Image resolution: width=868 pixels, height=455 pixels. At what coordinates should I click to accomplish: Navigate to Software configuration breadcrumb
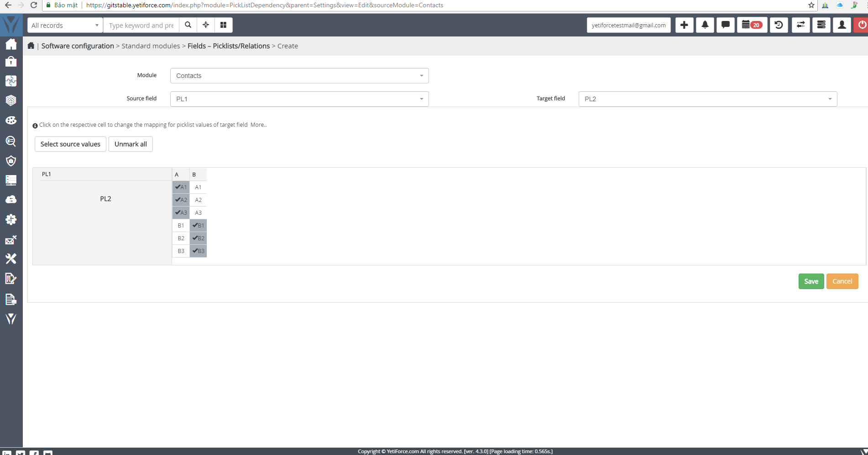click(x=77, y=46)
